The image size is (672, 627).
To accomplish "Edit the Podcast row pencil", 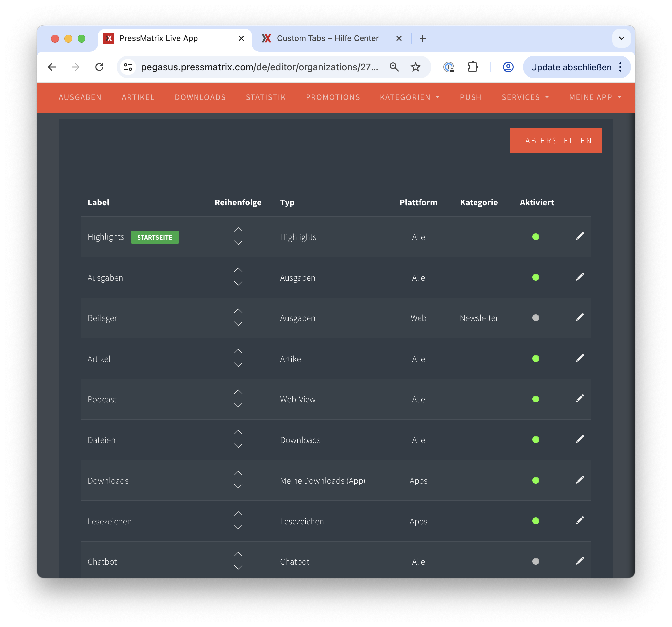I will pyautogui.click(x=579, y=399).
